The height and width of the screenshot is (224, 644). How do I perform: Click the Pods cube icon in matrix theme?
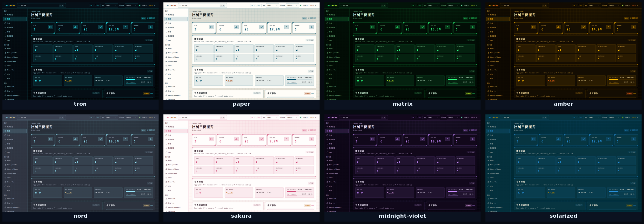click(x=423, y=27)
